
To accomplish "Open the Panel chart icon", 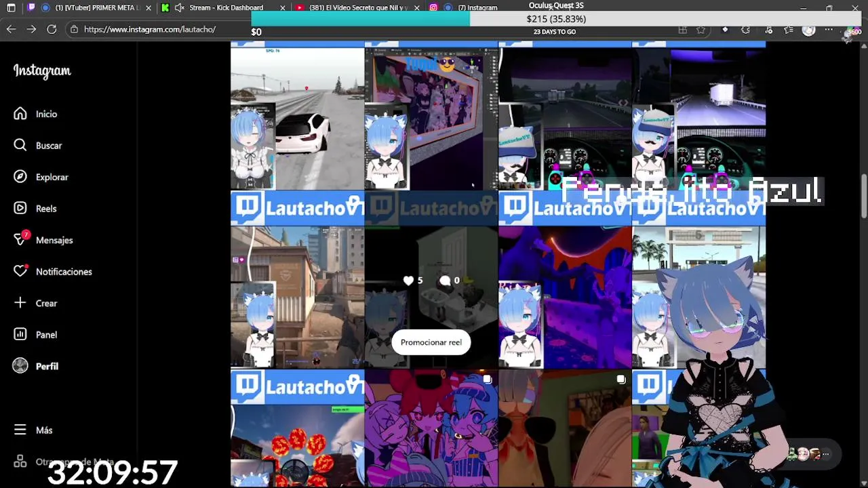I will pos(20,334).
